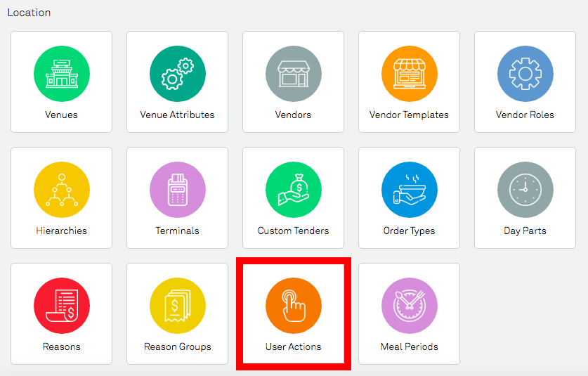The height and width of the screenshot is (376, 588).
Task: Click the User Actions pointing-hand icon
Action: click(x=293, y=306)
